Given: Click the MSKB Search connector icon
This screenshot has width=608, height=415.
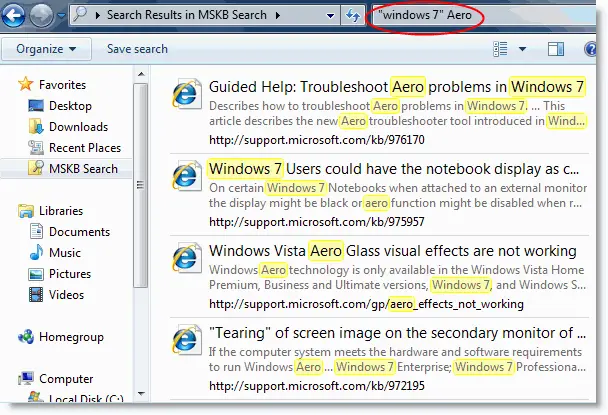Looking at the screenshot, I should click(x=36, y=168).
